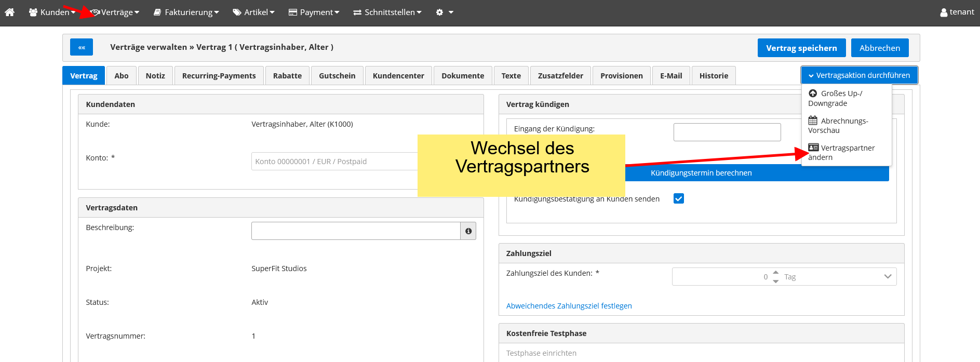Switch to the Recurring-Payments tab
Image resolution: width=980 pixels, height=362 pixels.
(x=219, y=76)
